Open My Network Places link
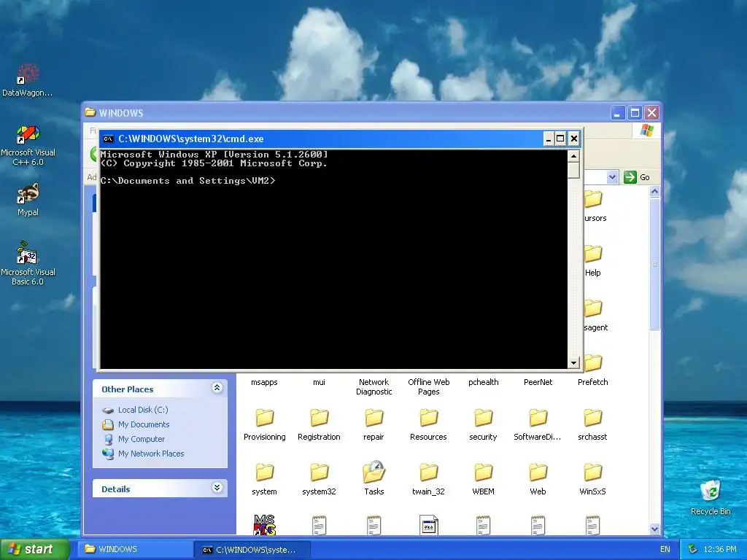The height and width of the screenshot is (560, 747). [x=151, y=454]
